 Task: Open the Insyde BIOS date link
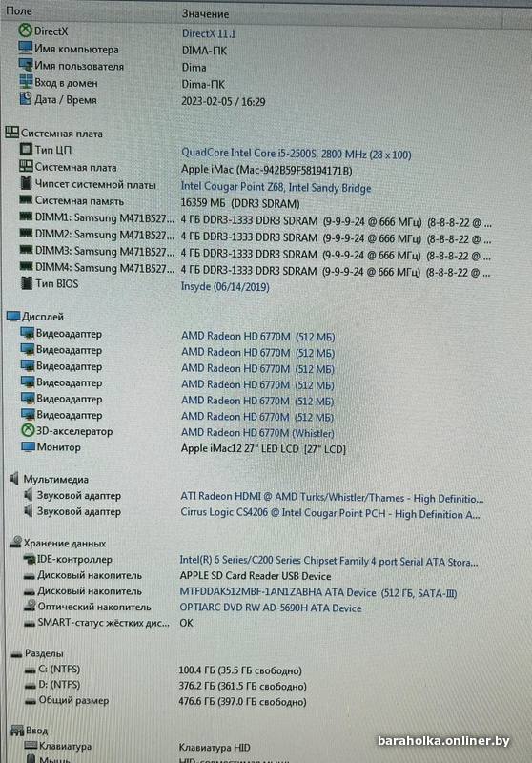click(225, 286)
